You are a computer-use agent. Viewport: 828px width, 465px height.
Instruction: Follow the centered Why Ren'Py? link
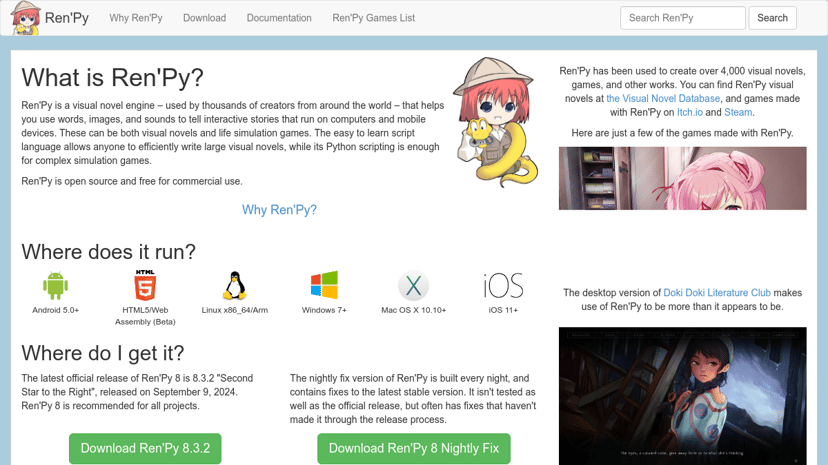click(279, 210)
